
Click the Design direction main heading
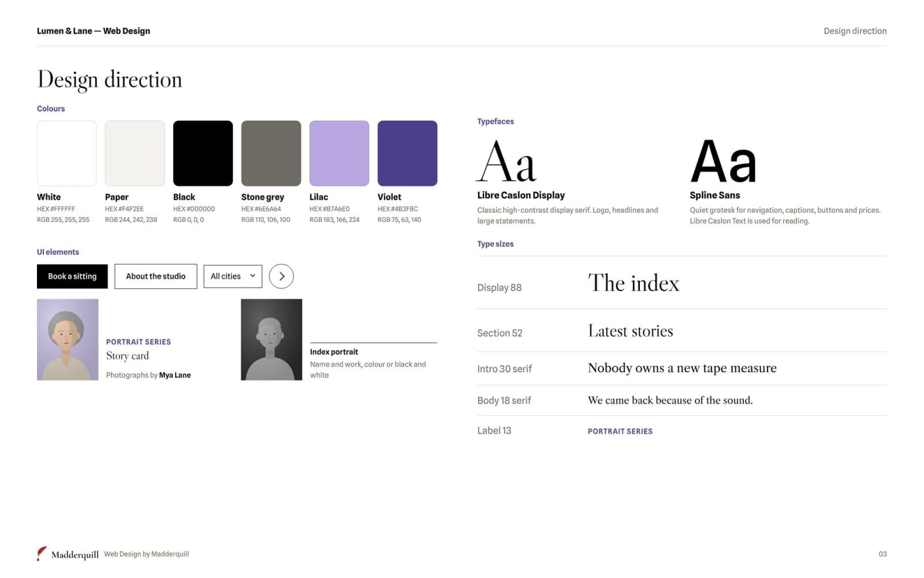click(x=110, y=80)
